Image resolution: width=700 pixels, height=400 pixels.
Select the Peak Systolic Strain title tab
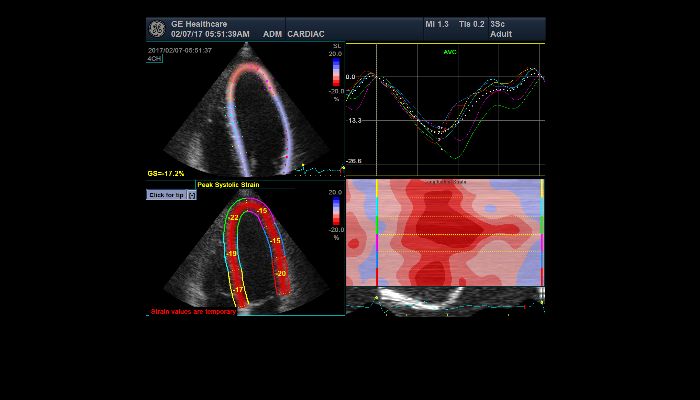[229, 184]
